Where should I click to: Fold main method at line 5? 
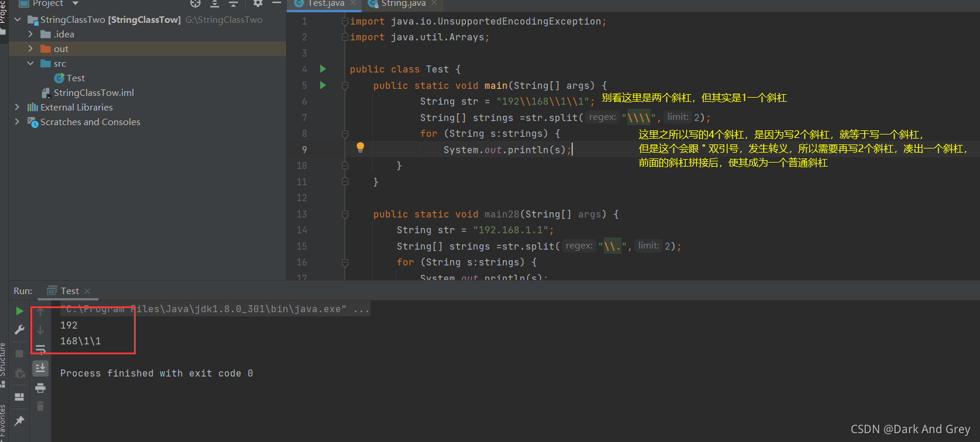pos(345,86)
